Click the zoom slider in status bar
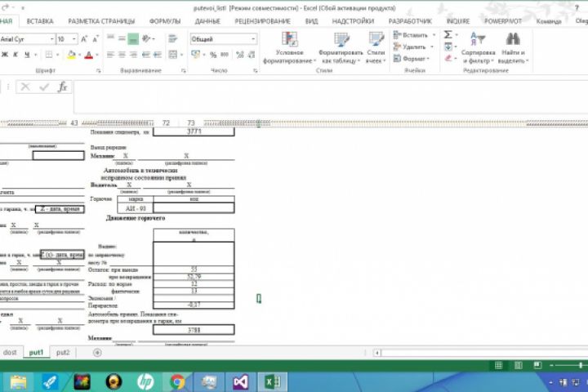 click(581, 365)
